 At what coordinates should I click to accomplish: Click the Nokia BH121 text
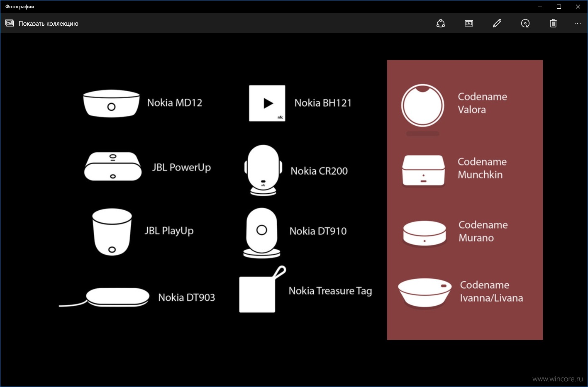tap(323, 103)
